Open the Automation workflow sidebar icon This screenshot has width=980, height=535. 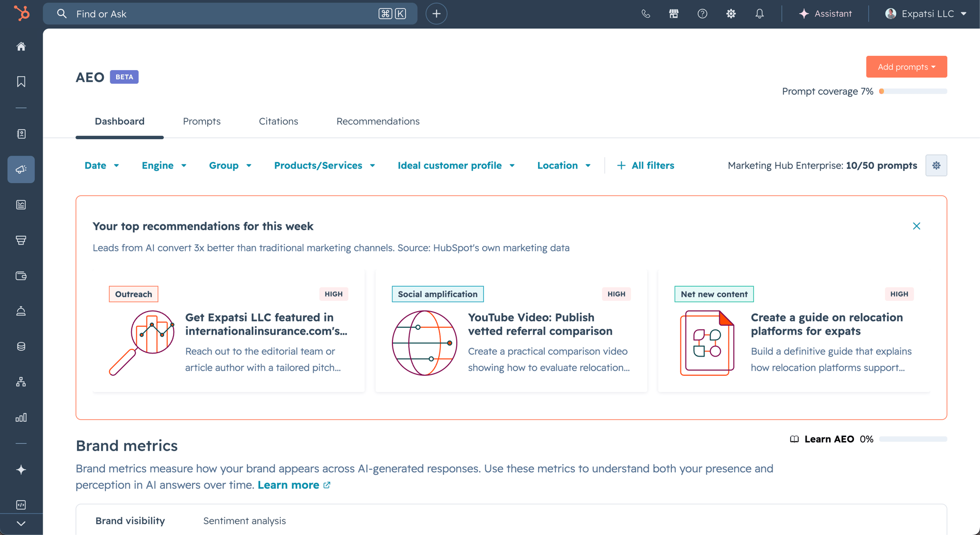[21, 382]
